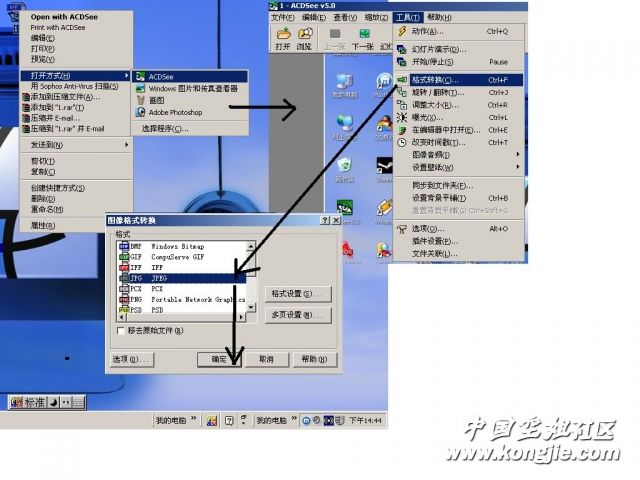
Task: Click the 选项(O)... button in the dialog
Action: coord(131,359)
